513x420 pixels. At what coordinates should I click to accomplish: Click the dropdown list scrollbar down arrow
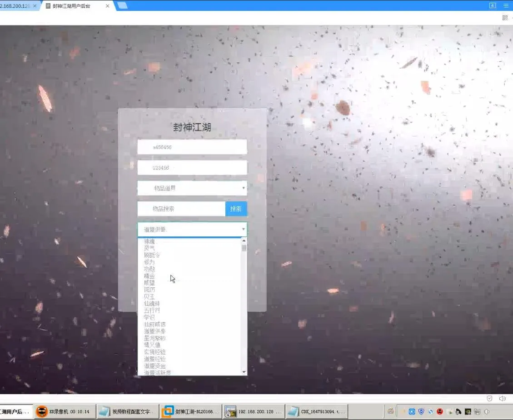(244, 372)
